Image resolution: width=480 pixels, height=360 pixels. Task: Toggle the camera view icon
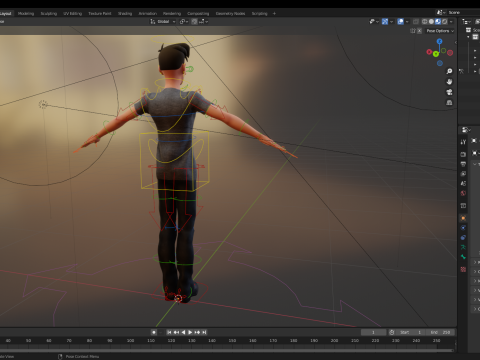point(449,92)
